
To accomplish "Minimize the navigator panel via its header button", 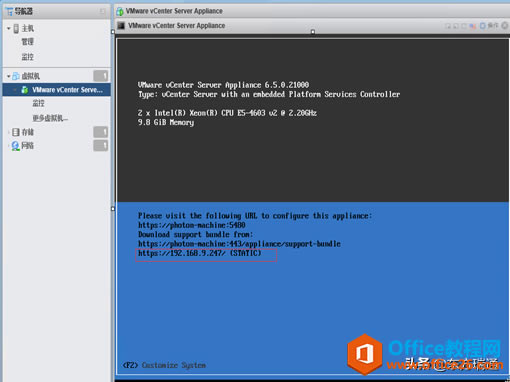I will [x=102, y=11].
